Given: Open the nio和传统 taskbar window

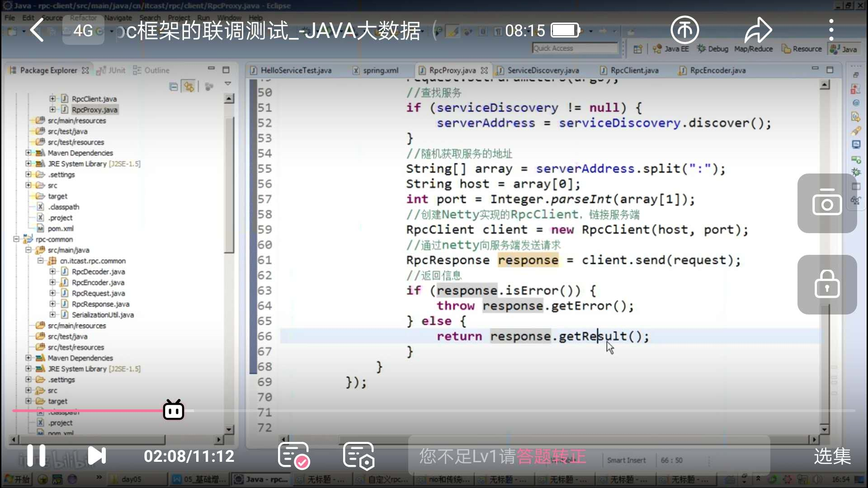Looking at the screenshot, I should tap(443, 479).
